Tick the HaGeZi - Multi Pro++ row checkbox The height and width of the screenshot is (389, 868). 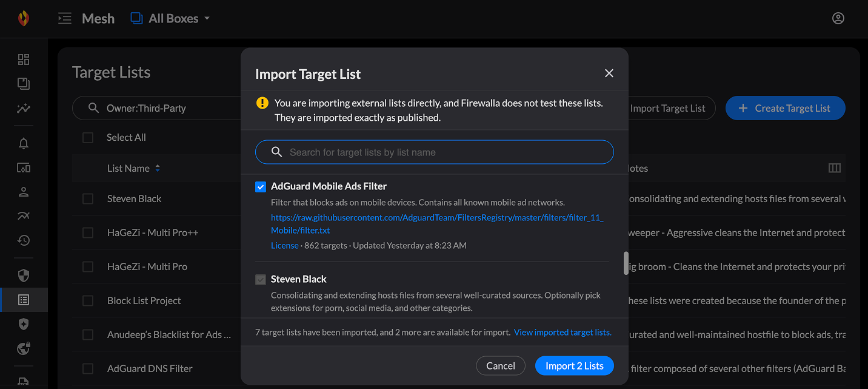click(x=88, y=232)
